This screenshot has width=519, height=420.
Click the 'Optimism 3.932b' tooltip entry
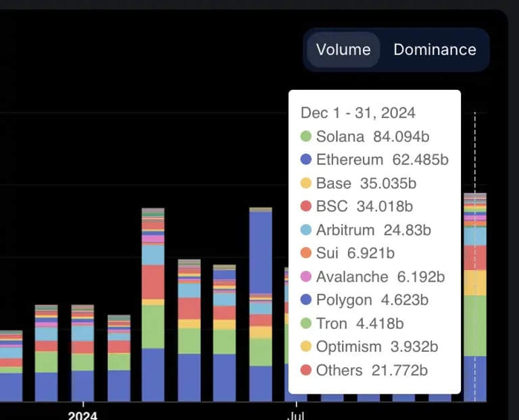click(x=369, y=346)
